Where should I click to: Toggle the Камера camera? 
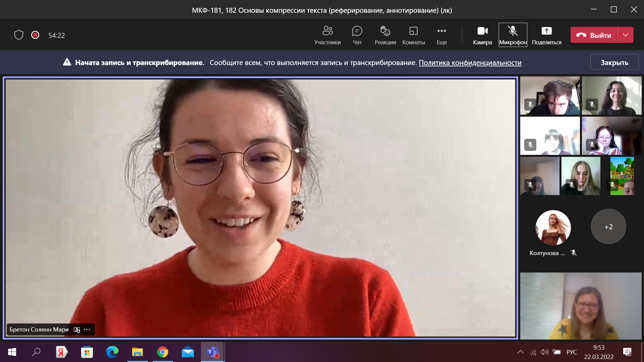click(482, 35)
